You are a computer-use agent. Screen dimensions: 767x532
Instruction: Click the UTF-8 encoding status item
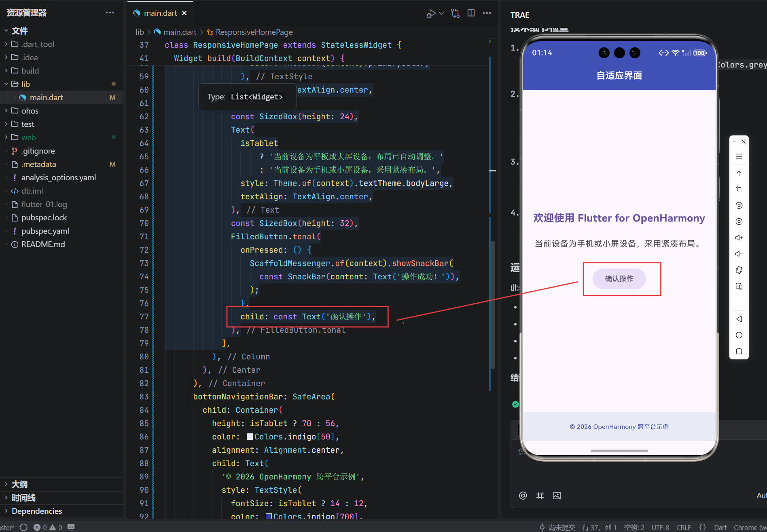point(660,527)
